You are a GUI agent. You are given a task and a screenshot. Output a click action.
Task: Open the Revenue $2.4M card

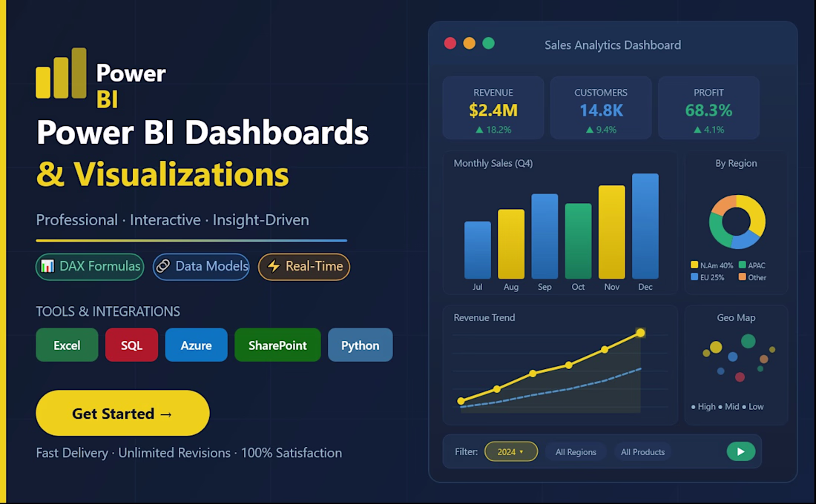pos(493,107)
